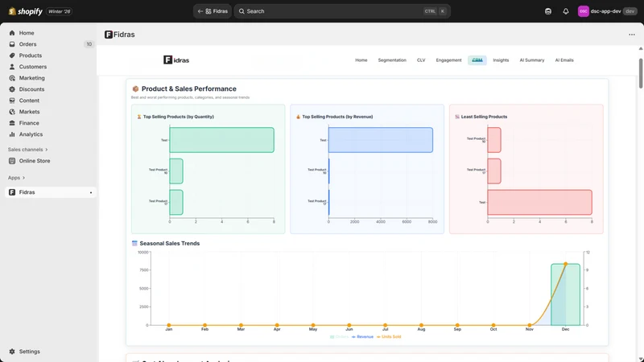Switch to the Segmentation tab
The width and height of the screenshot is (644, 362).
click(392, 60)
